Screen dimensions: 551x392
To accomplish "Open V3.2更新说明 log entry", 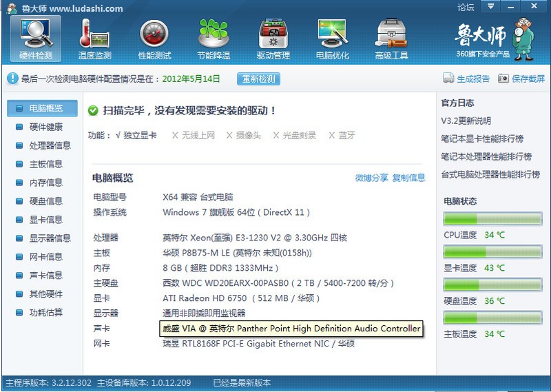I will pyautogui.click(x=466, y=121).
